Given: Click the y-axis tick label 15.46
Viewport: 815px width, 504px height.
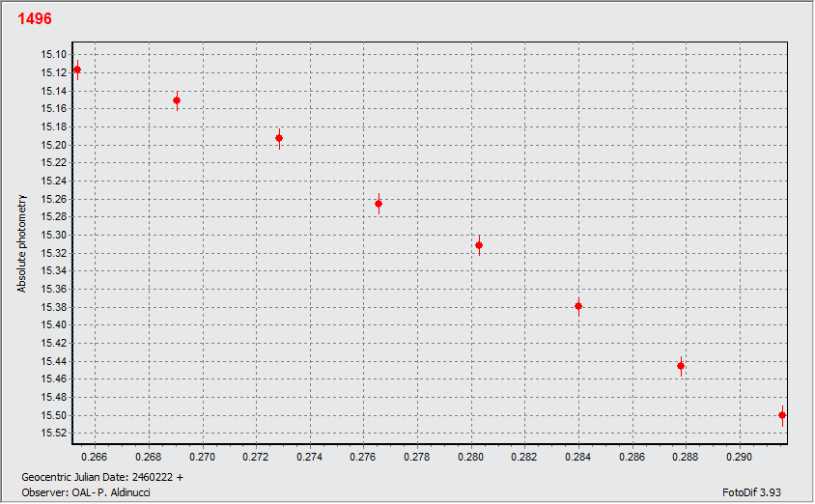Looking at the screenshot, I should tap(53, 379).
